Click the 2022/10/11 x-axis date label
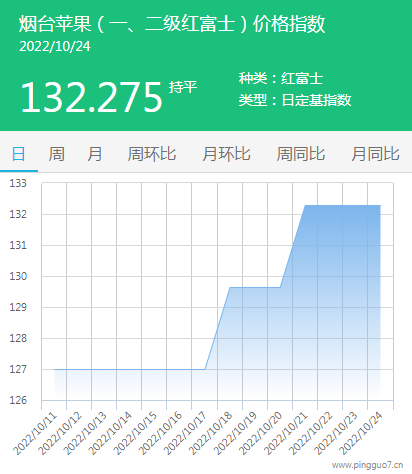Viewport: 412px width, 474px height. coord(35,433)
